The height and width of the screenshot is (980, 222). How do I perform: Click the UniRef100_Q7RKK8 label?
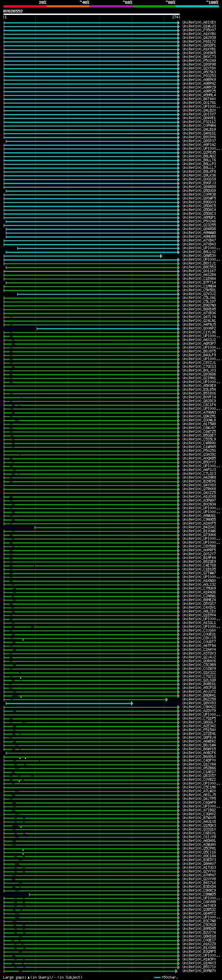point(199,489)
